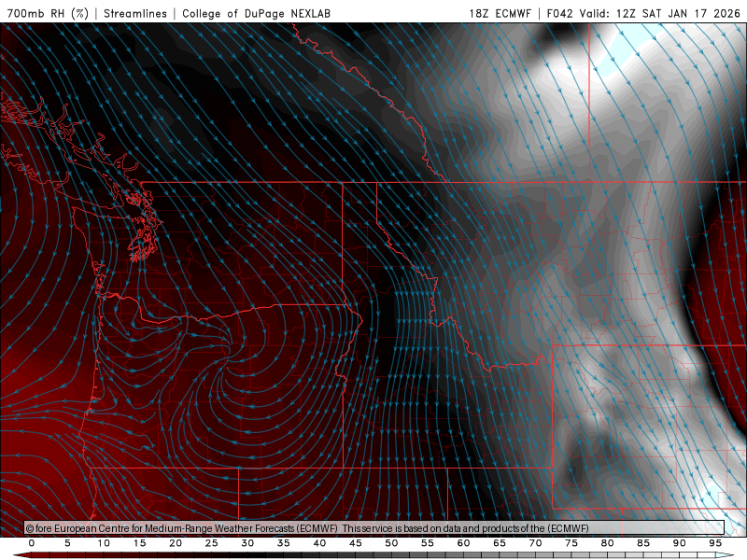This screenshot has width=747, height=560.
Task: Select the "F042" forecast hour text
Action: point(559,13)
